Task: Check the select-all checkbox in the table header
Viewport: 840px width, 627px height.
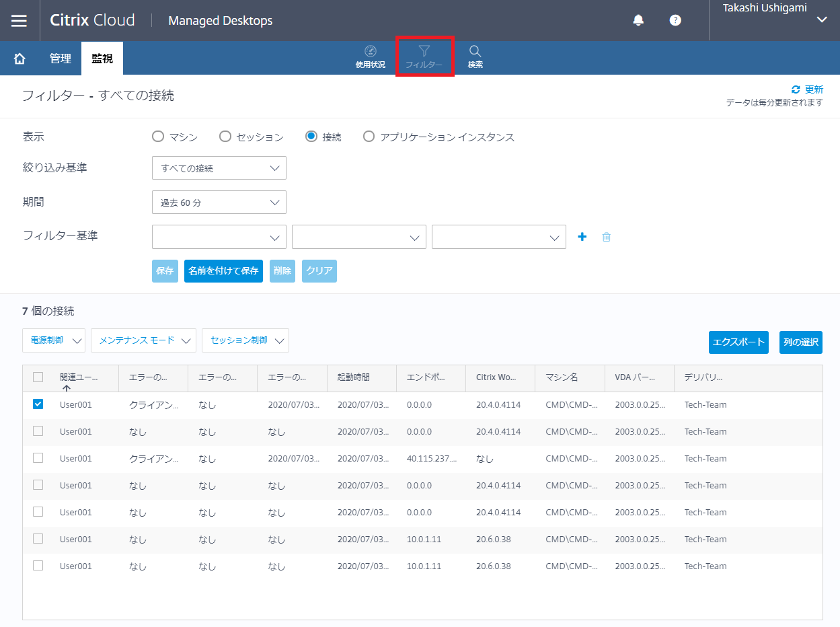Action: point(38,377)
